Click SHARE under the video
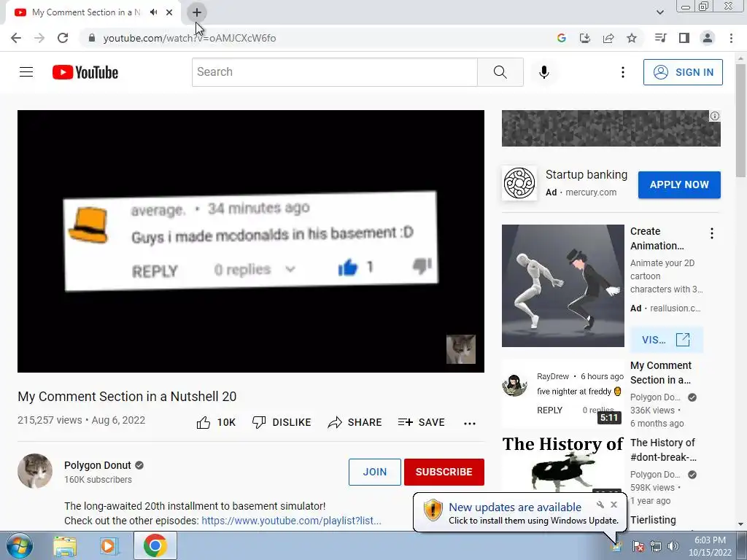This screenshot has height=560, width=747. (x=355, y=422)
